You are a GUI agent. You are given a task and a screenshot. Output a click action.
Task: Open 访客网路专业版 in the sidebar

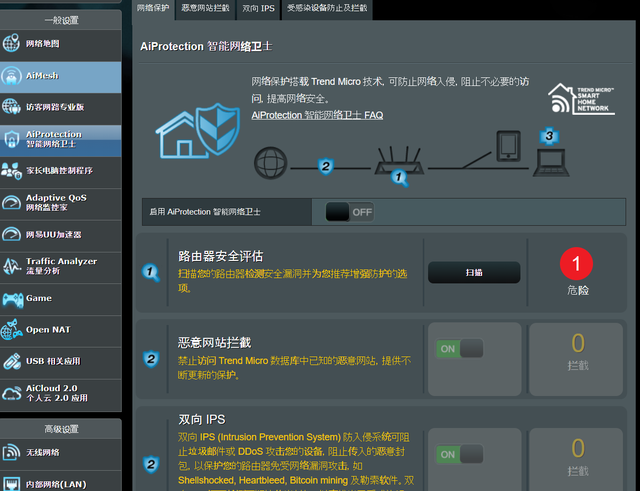point(55,107)
